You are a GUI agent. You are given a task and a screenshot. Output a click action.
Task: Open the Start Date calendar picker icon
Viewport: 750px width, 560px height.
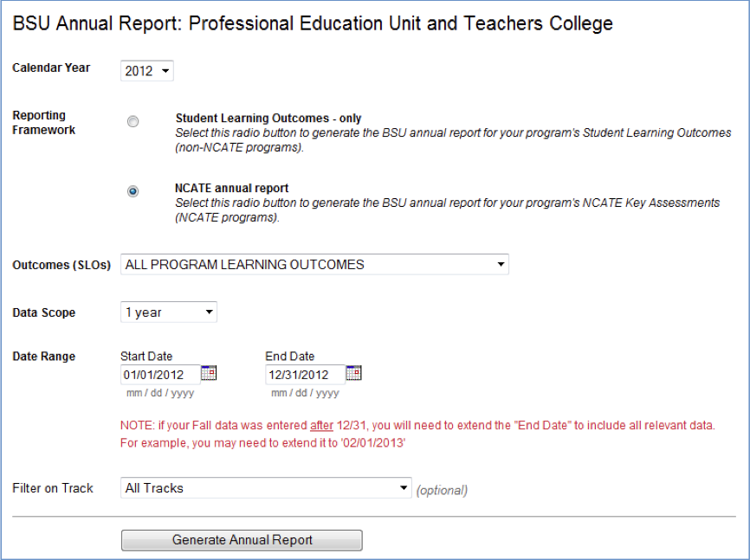click(x=209, y=373)
